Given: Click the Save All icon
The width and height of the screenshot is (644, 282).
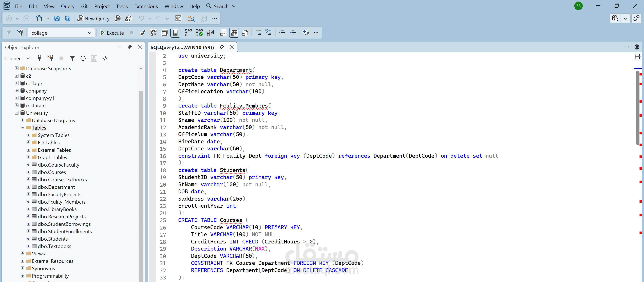Looking at the screenshot, I should (x=68, y=19).
